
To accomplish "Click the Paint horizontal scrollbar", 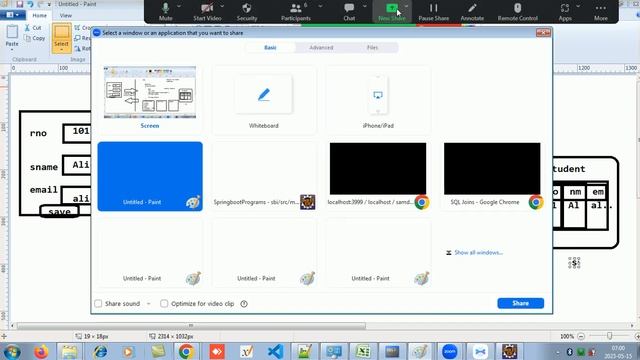I will (x=191, y=326).
